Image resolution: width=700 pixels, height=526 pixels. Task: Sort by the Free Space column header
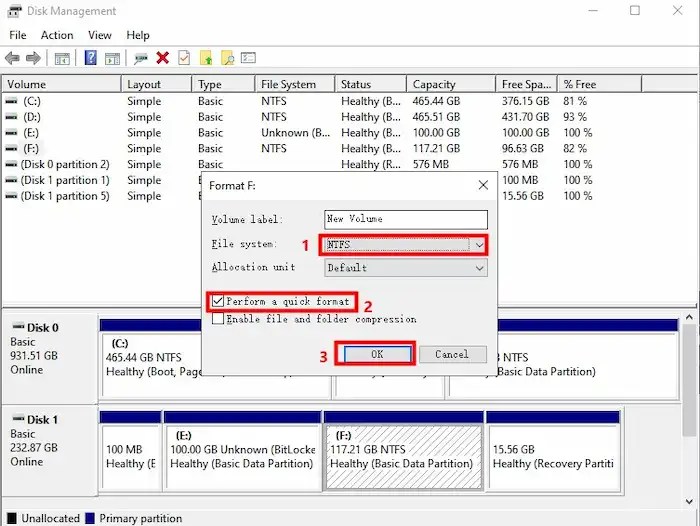[x=527, y=84]
